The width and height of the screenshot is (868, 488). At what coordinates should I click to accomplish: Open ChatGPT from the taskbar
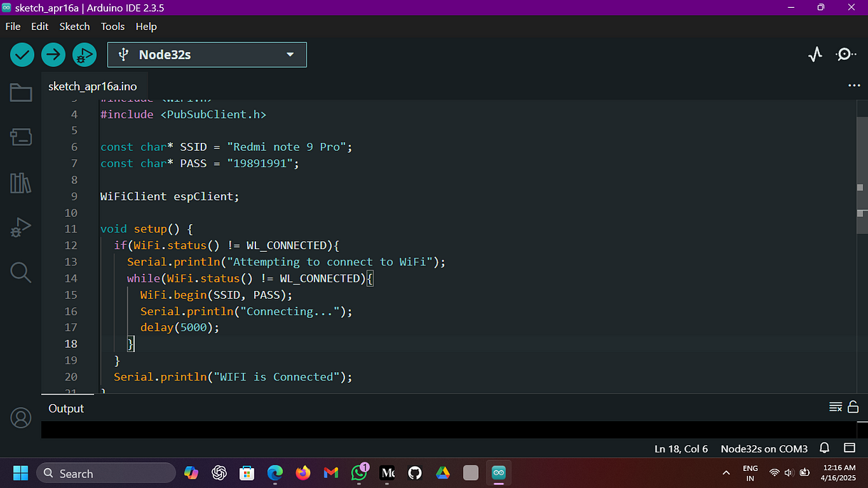tap(219, 473)
